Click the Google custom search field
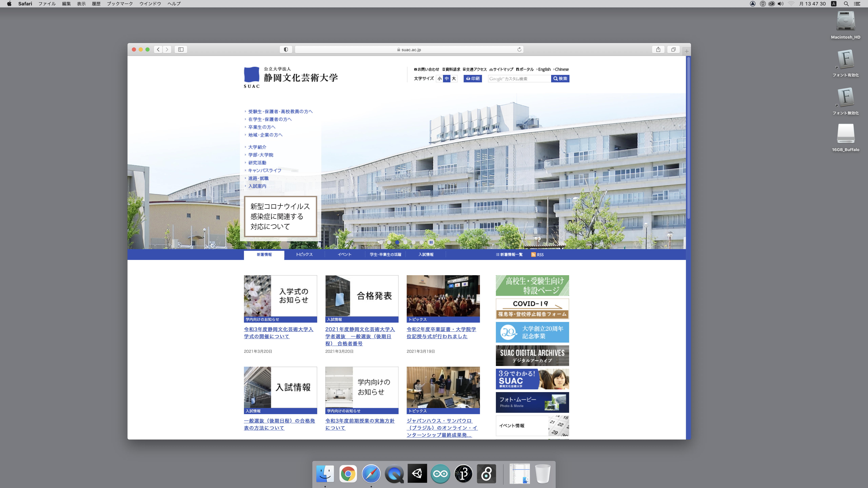 click(x=519, y=78)
